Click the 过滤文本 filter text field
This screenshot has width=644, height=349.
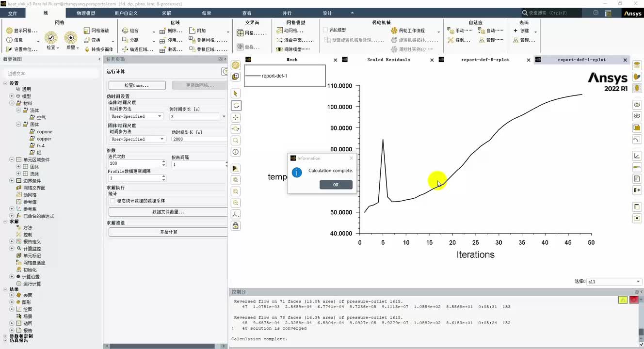[50, 74]
